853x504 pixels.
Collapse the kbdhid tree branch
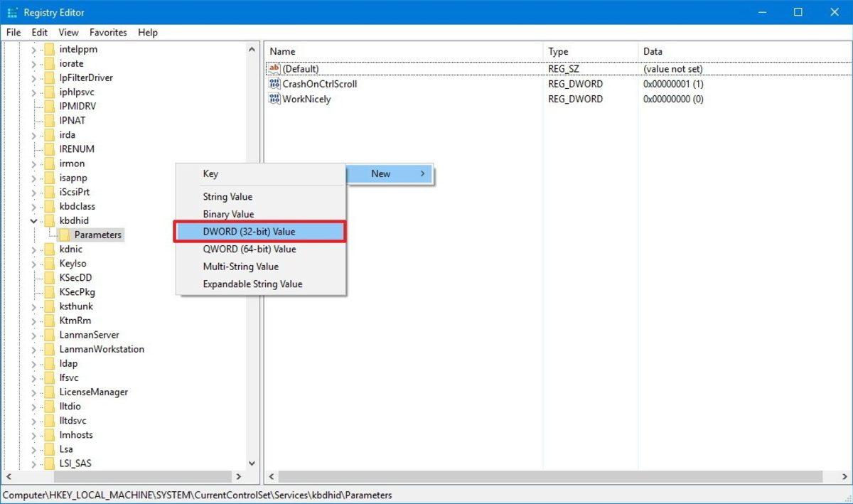pyautogui.click(x=33, y=220)
